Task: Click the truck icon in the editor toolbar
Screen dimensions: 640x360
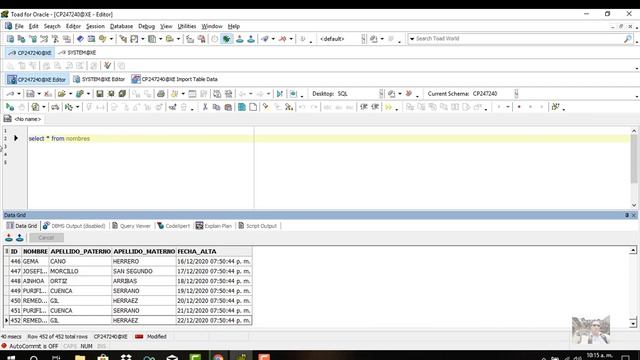Action: tap(55, 107)
